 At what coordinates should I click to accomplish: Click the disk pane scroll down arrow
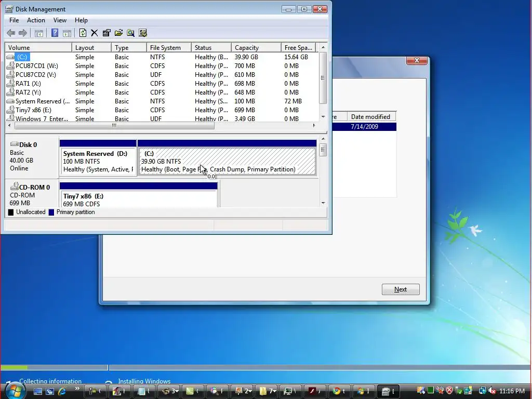(323, 203)
